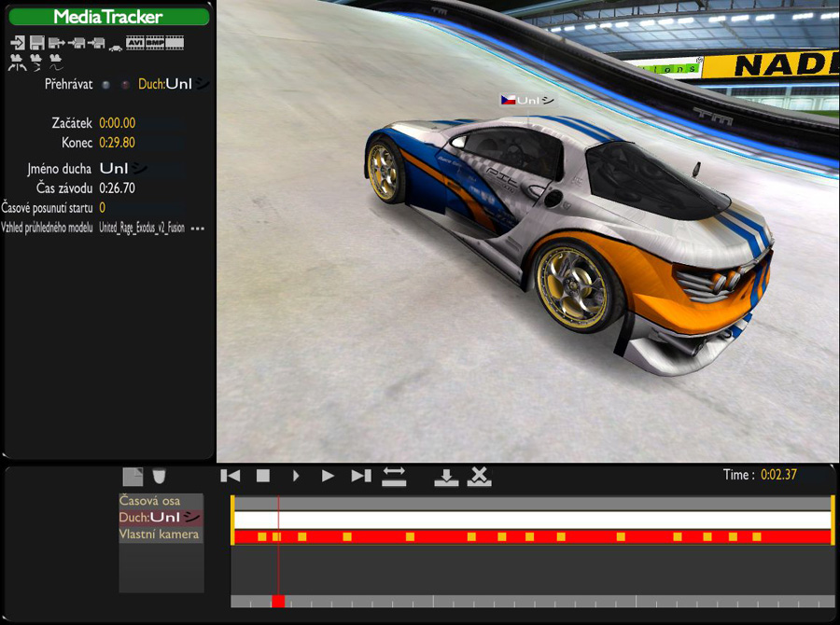Click the small step-play triangle

point(296,476)
